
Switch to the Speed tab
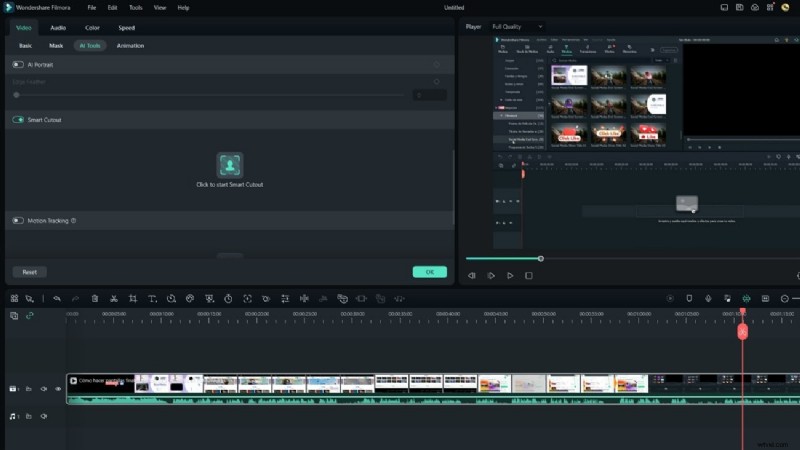[127, 28]
